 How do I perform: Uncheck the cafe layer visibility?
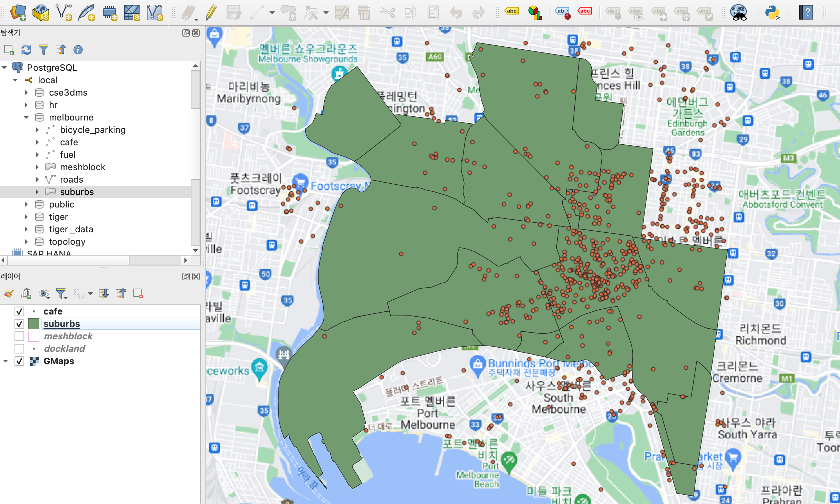(19, 311)
